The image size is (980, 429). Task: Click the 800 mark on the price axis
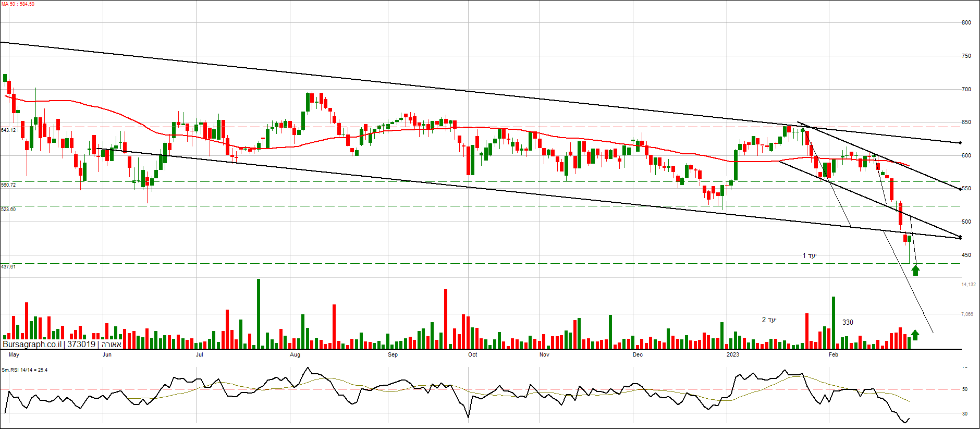(966, 23)
